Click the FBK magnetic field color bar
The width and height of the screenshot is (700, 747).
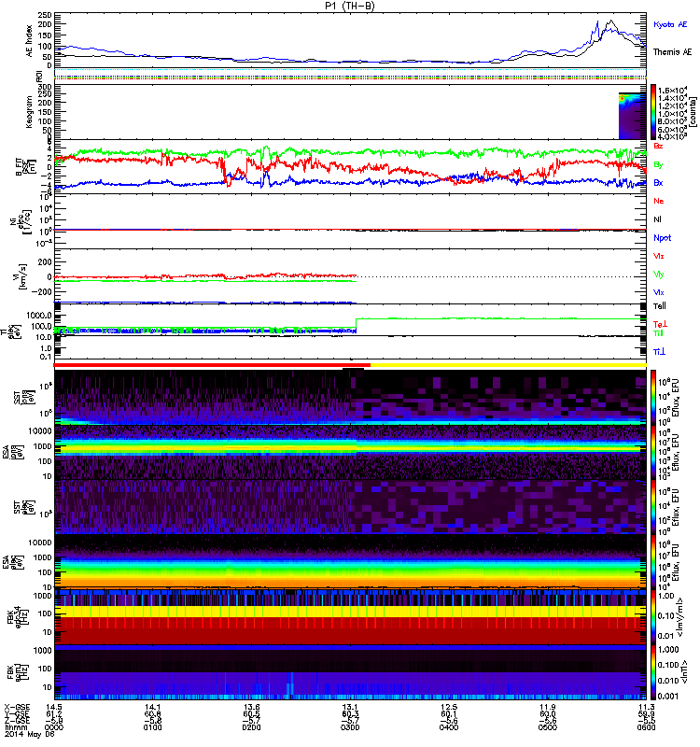point(653,672)
